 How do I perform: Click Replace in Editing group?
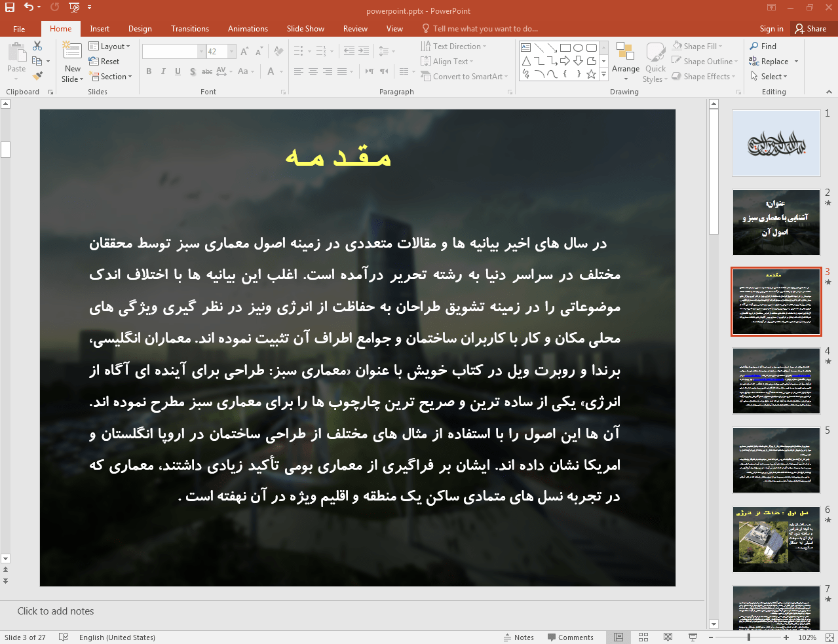click(774, 62)
